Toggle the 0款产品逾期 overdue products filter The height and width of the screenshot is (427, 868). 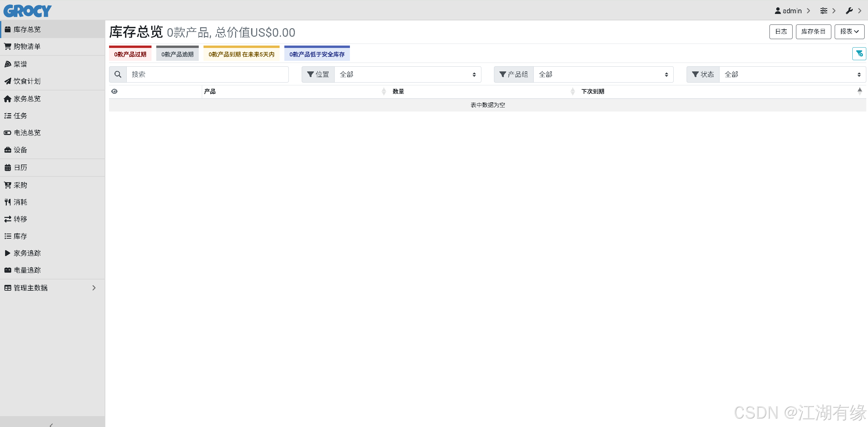(x=177, y=53)
